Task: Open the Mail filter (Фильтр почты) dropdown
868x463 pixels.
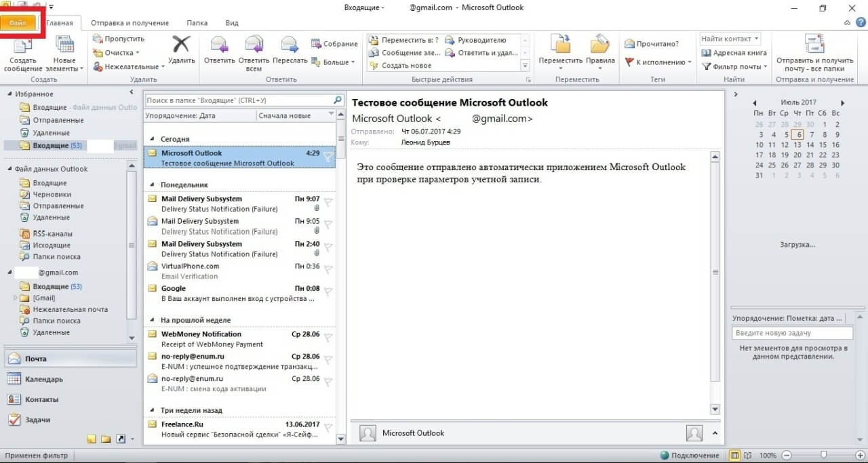Action: point(734,66)
